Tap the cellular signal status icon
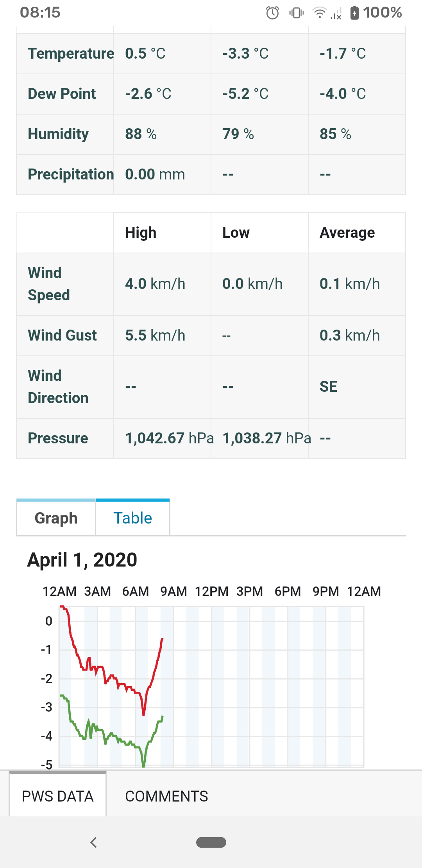Image resolution: width=422 pixels, height=868 pixels. coord(336,13)
